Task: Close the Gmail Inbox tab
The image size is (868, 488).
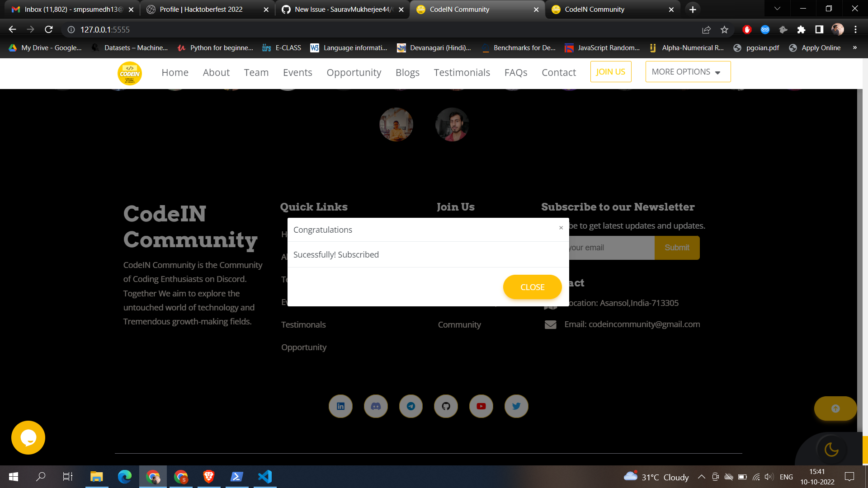Action: tap(131, 9)
